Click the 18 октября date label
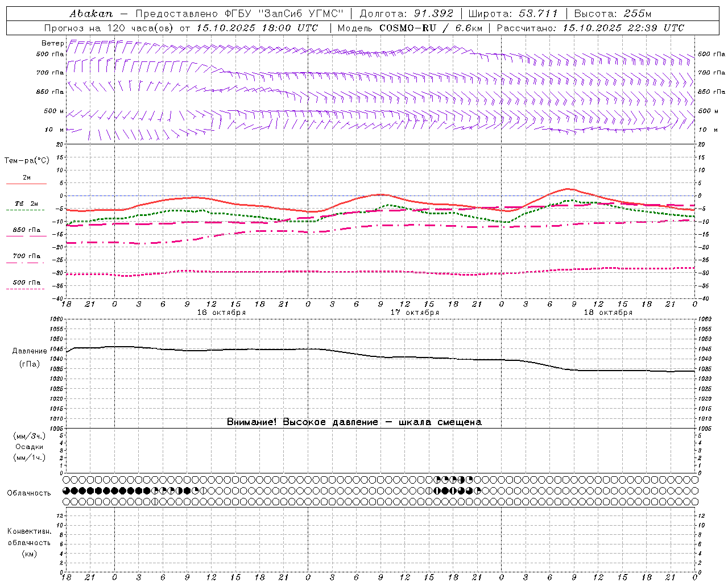 click(608, 313)
